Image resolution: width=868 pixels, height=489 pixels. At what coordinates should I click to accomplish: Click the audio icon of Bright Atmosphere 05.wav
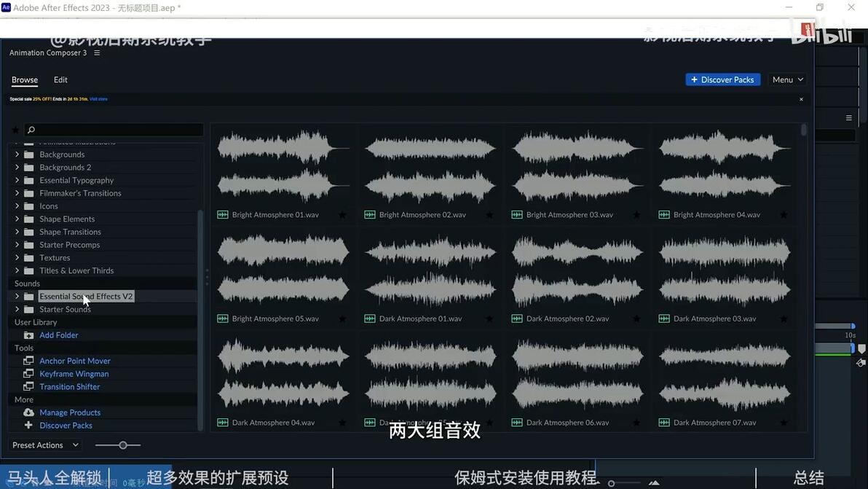click(x=223, y=318)
